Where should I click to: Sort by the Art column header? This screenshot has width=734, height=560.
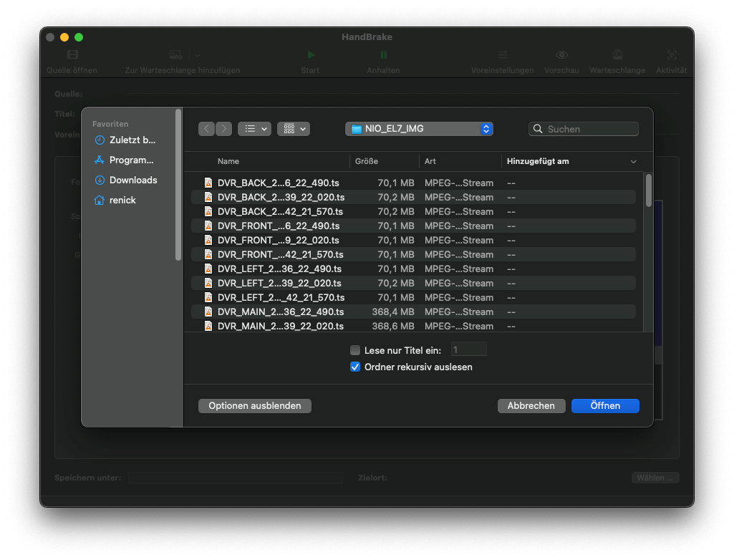click(x=430, y=161)
